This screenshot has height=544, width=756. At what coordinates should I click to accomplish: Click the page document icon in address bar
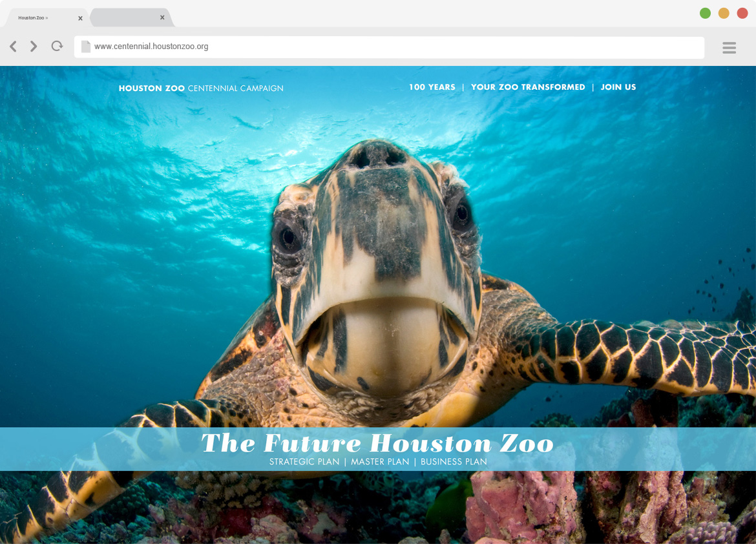click(x=86, y=47)
